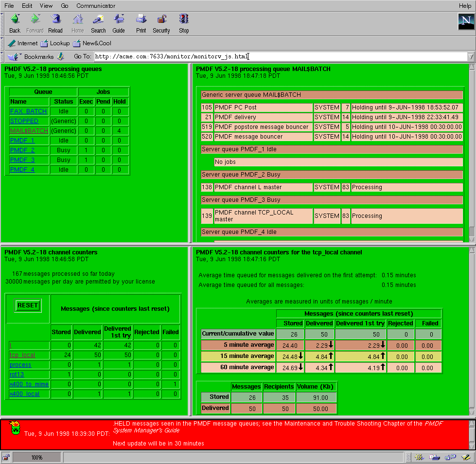476x464 pixels.
Task: Open the Internet personal toolbar folder
Action: point(23,43)
